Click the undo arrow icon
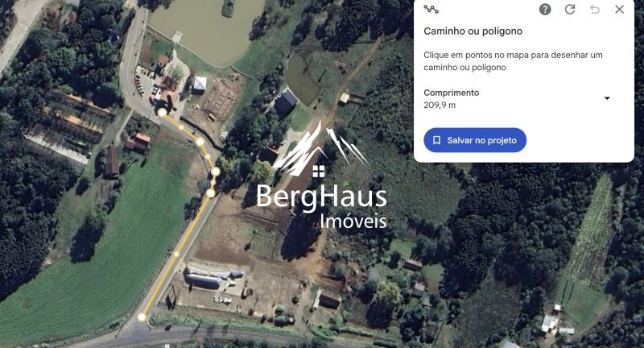 [x=595, y=9]
